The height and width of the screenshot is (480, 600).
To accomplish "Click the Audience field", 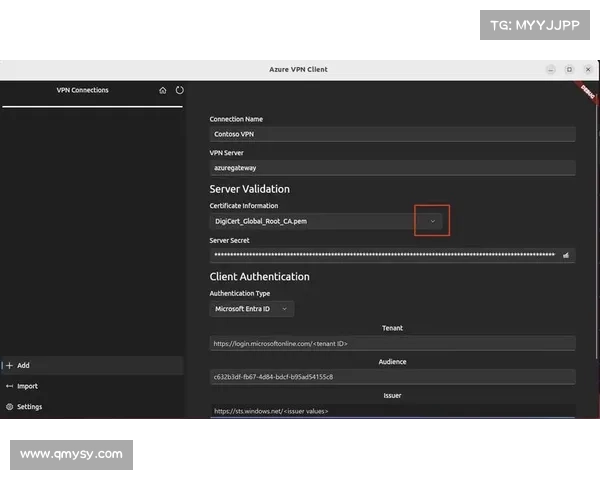I will click(x=392, y=377).
